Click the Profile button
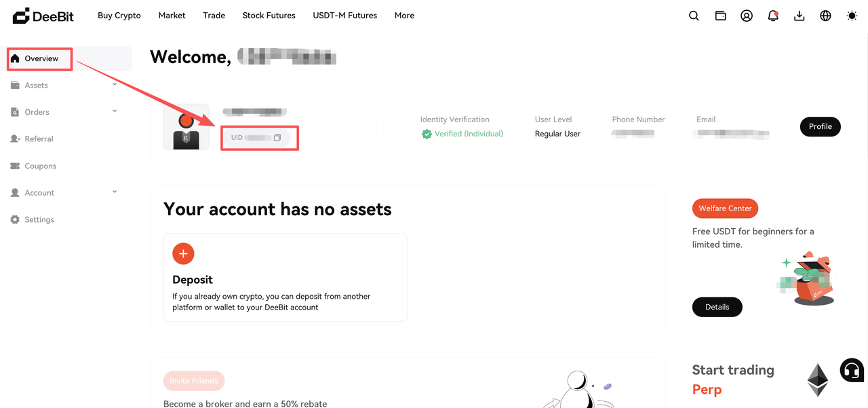 [820, 126]
